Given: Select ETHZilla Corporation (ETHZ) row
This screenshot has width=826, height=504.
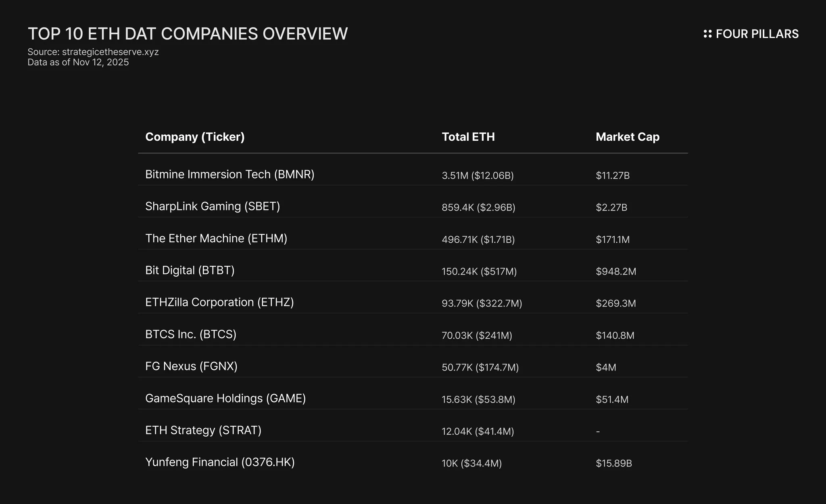Looking at the screenshot, I should 219,302.
